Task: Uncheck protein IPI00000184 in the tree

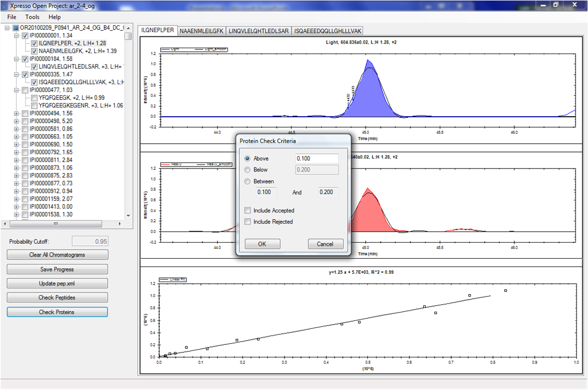Action: point(25,59)
